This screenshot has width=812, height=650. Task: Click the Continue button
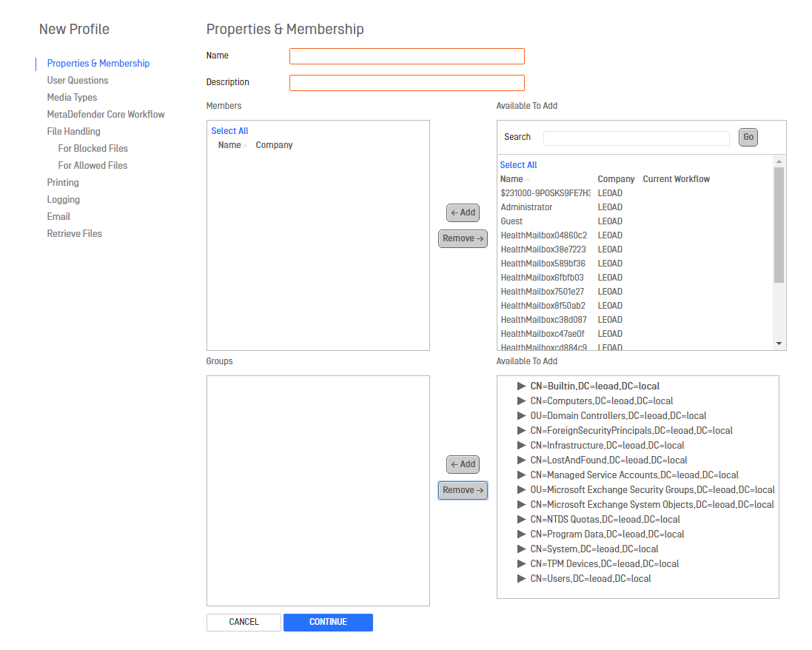coord(328,622)
